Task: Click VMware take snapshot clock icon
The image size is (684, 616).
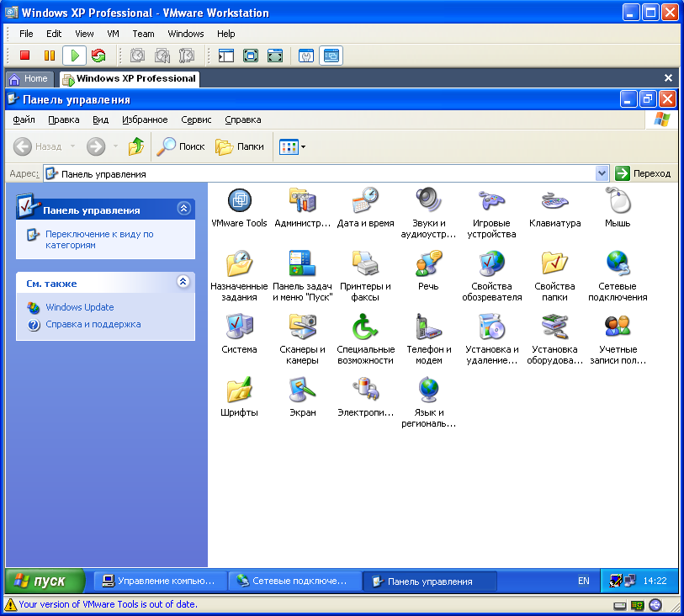Action: [138, 56]
